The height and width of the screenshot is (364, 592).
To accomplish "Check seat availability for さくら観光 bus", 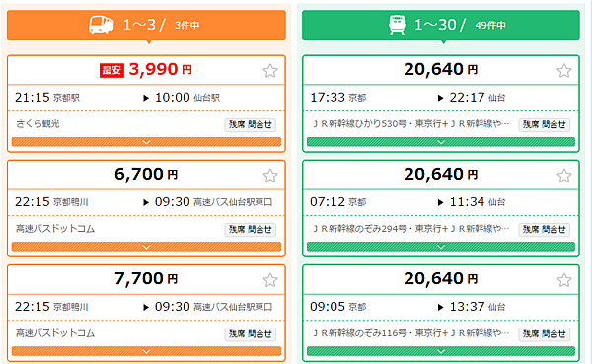I will pos(251,124).
